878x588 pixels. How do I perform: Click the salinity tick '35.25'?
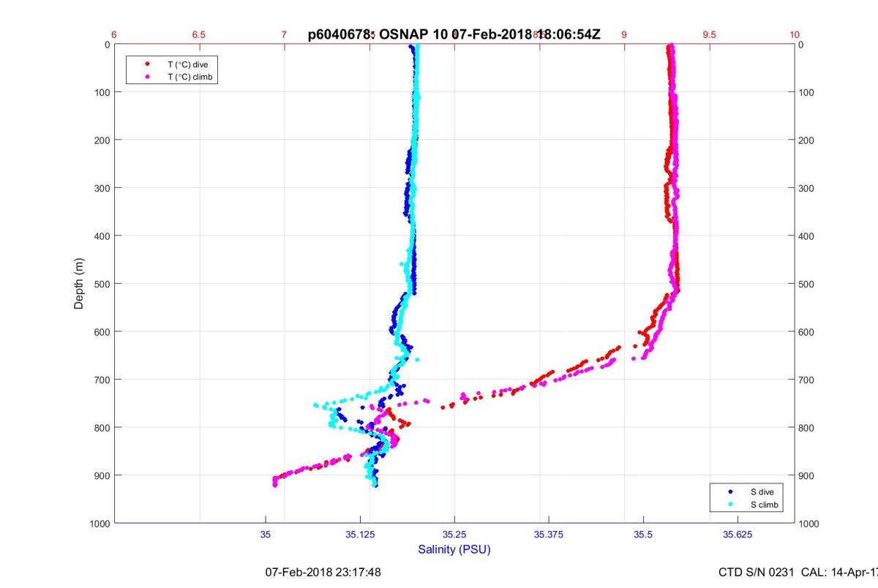454,535
